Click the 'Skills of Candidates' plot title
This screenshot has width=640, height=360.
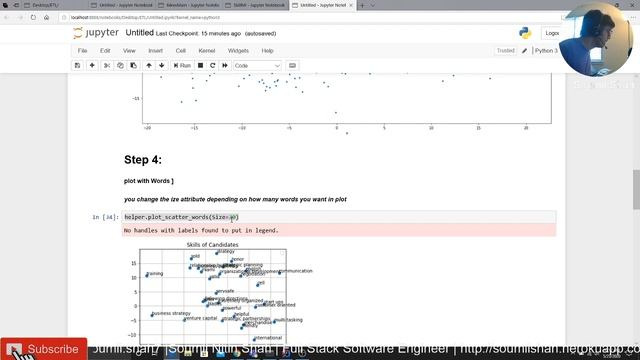click(x=212, y=245)
